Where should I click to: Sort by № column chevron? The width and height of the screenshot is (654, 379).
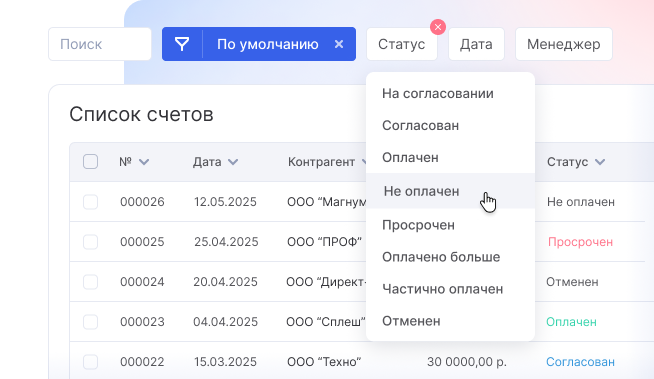click(144, 162)
